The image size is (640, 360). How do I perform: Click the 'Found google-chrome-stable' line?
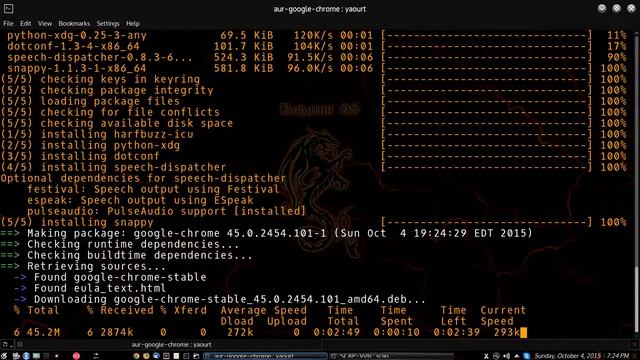click(x=120, y=277)
